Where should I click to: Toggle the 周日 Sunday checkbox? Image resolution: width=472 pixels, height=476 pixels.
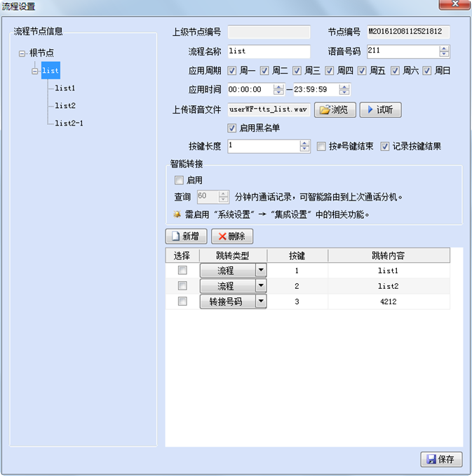click(427, 71)
